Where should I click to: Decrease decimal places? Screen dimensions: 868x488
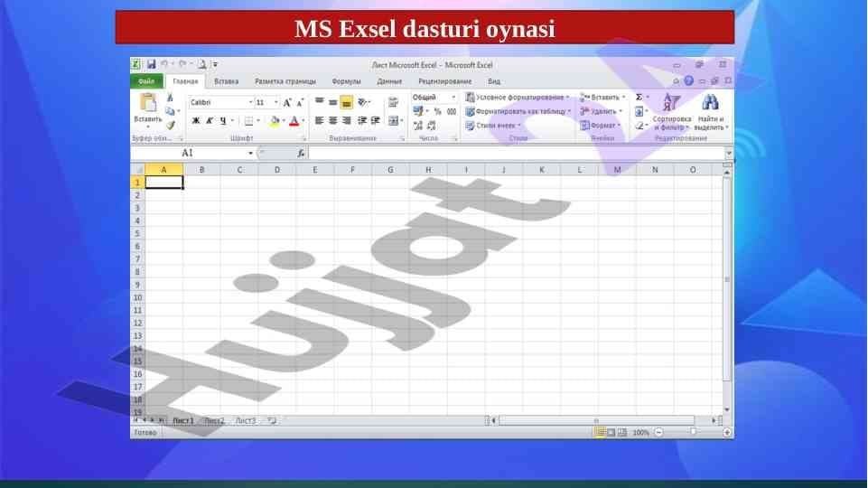tap(431, 126)
